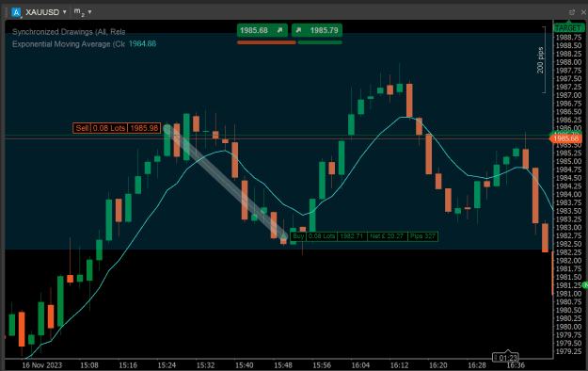Click the red sell sentiment bar
The width and height of the screenshot is (588, 371).
pos(266,42)
